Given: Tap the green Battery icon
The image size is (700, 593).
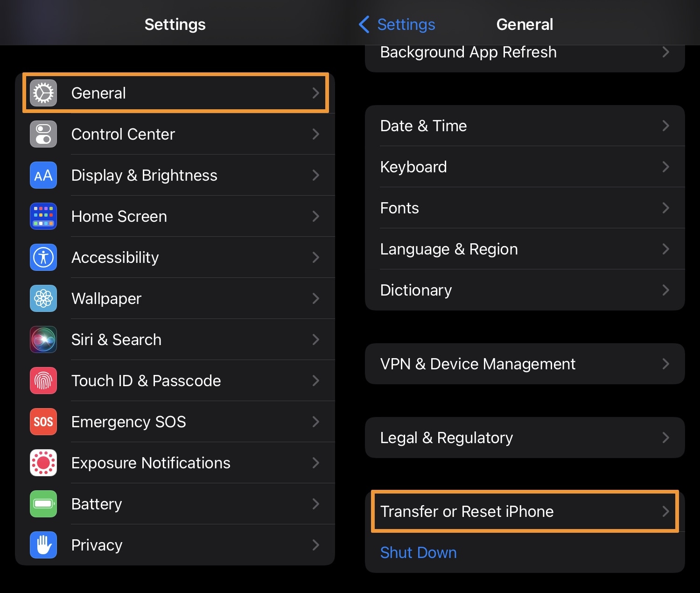Looking at the screenshot, I should tap(43, 504).
